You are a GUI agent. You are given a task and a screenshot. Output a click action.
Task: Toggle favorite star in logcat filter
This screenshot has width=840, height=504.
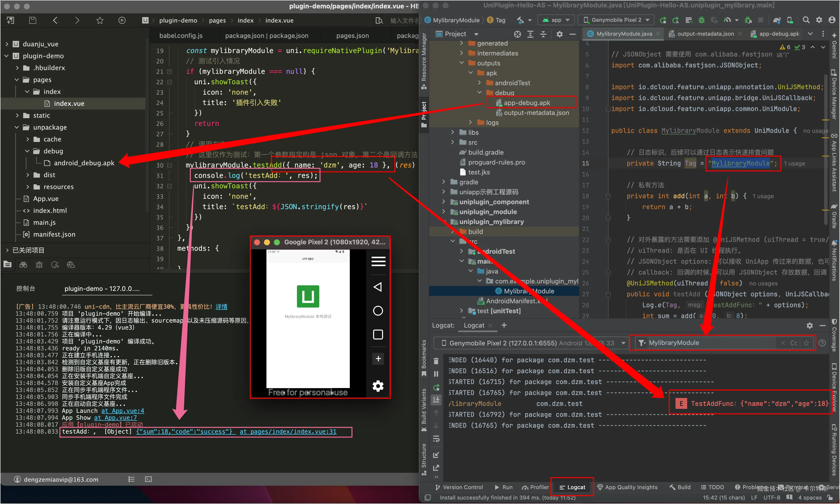coord(806,343)
